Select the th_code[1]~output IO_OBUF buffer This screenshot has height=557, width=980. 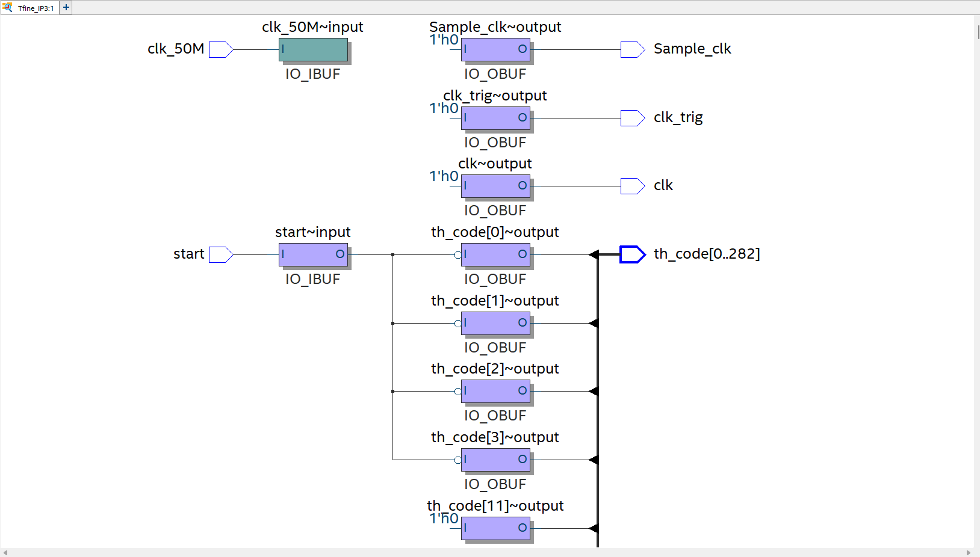coord(495,323)
